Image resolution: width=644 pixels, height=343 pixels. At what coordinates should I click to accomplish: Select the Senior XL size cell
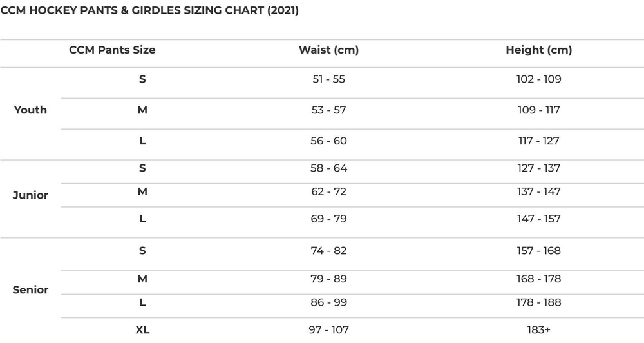(142, 329)
